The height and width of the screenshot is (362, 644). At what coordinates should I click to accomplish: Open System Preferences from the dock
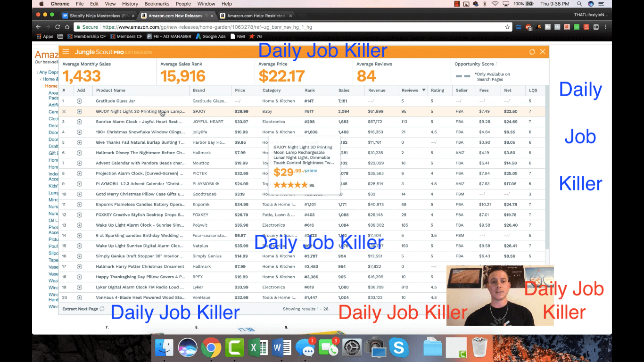[352, 348]
